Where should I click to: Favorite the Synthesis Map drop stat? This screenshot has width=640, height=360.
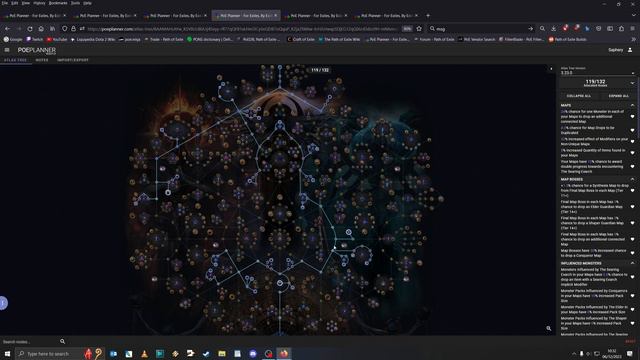[632, 191]
